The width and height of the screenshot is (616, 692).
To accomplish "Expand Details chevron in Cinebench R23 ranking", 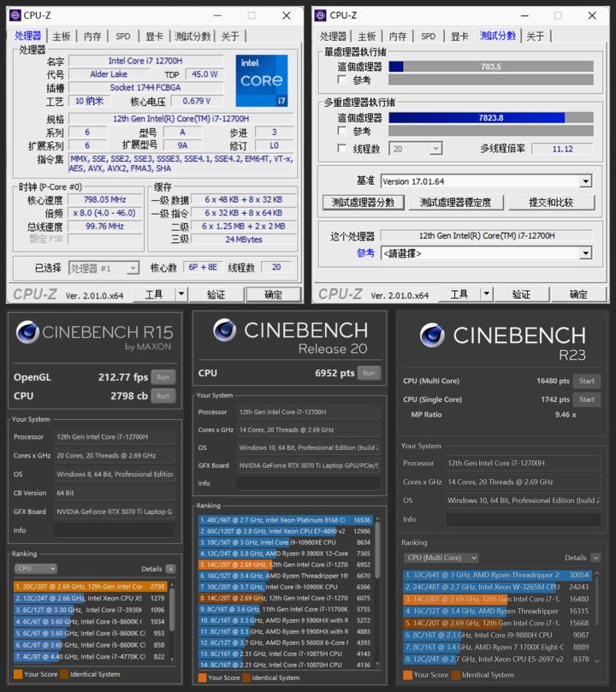I will (x=595, y=558).
